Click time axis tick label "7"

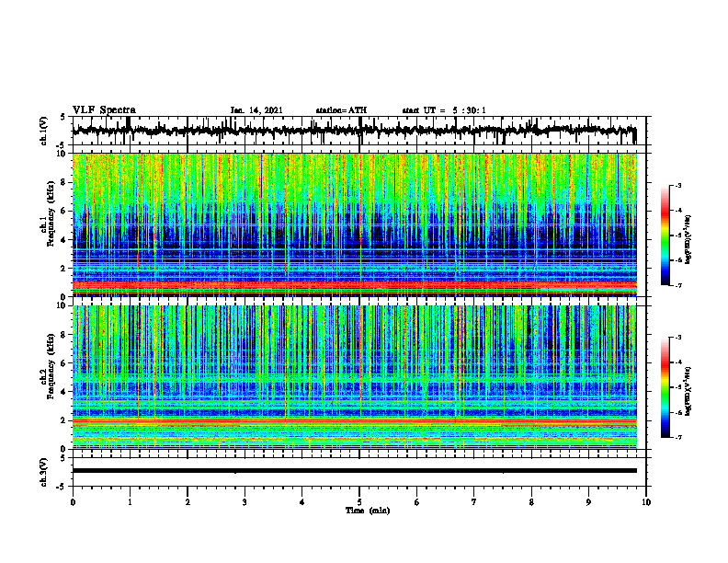click(x=474, y=502)
